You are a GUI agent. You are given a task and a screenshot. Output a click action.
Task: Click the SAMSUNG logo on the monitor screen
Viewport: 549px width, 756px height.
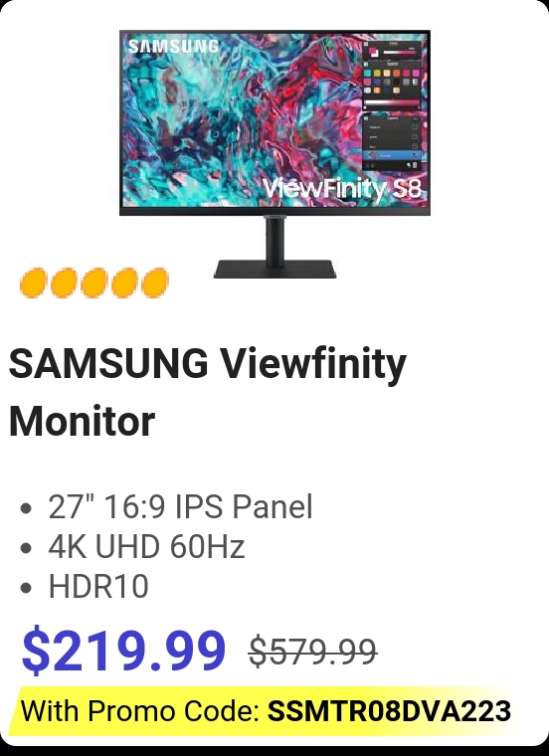pyautogui.click(x=173, y=47)
